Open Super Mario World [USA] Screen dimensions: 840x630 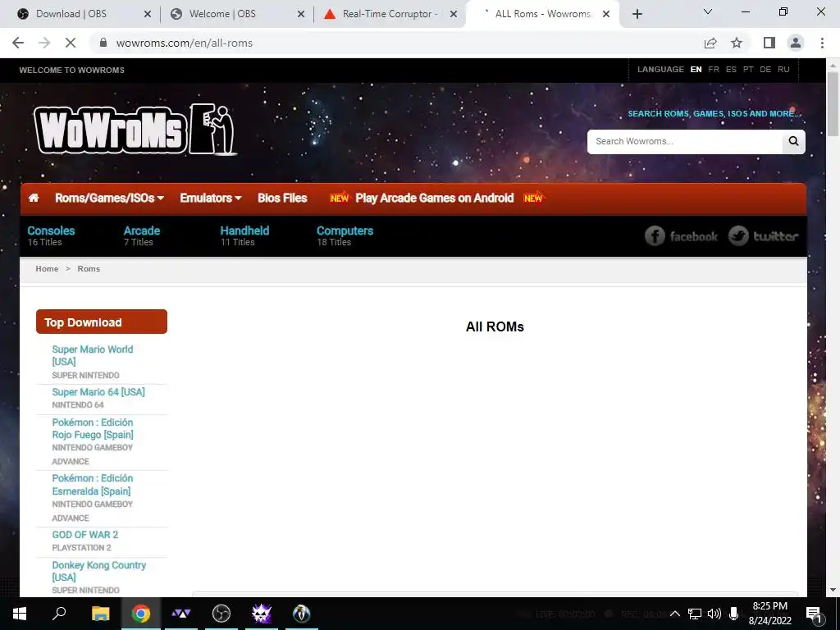pyautogui.click(x=92, y=355)
